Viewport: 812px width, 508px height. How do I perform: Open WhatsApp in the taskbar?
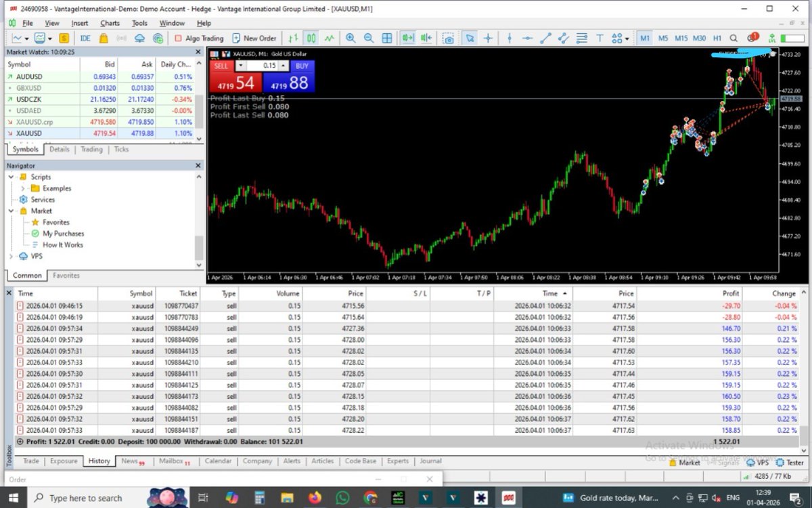coord(342,498)
